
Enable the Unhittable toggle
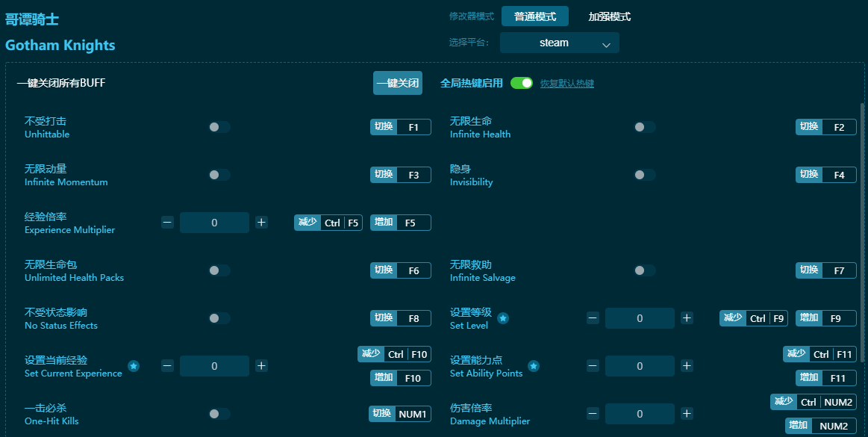tap(219, 127)
